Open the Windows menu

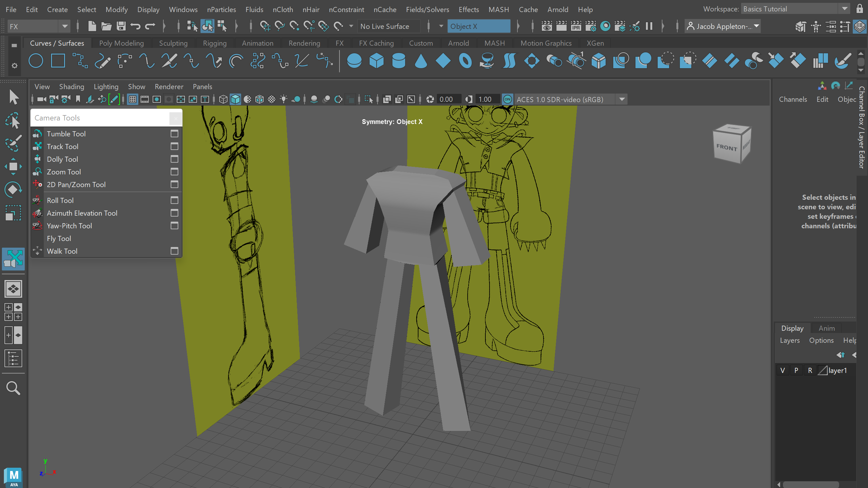[183, 10]
